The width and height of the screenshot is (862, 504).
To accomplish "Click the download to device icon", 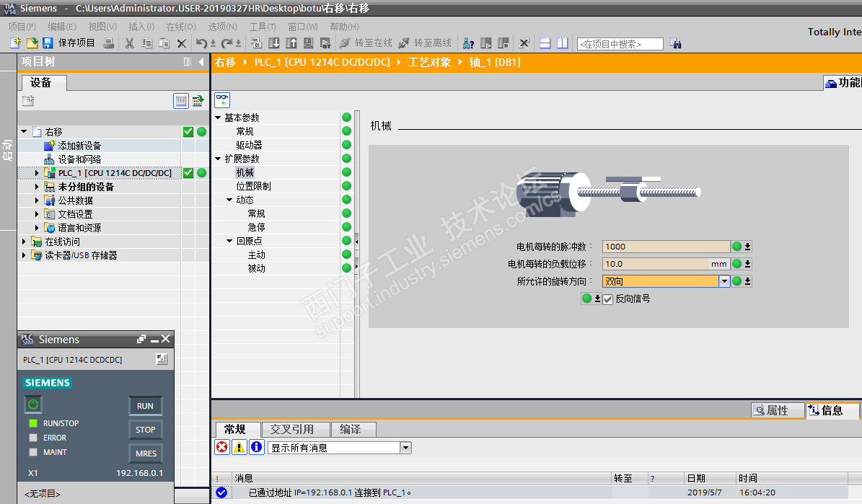I will (x=274, y=43).
